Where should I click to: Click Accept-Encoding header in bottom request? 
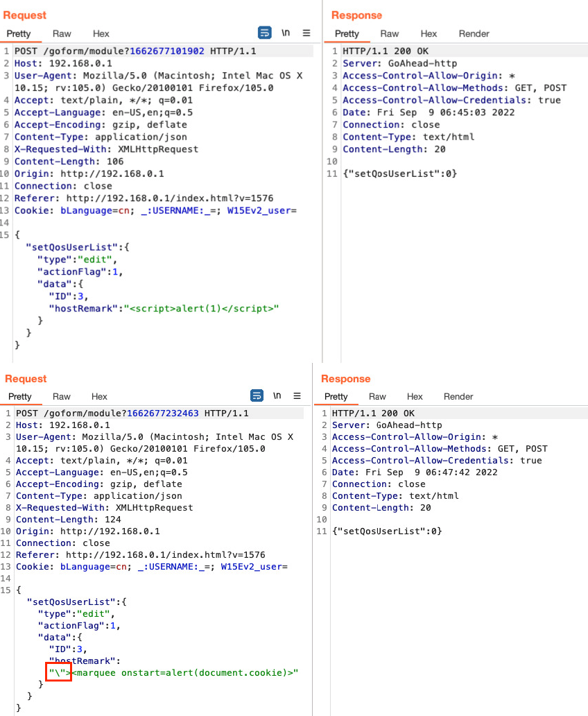coord(99,484)
